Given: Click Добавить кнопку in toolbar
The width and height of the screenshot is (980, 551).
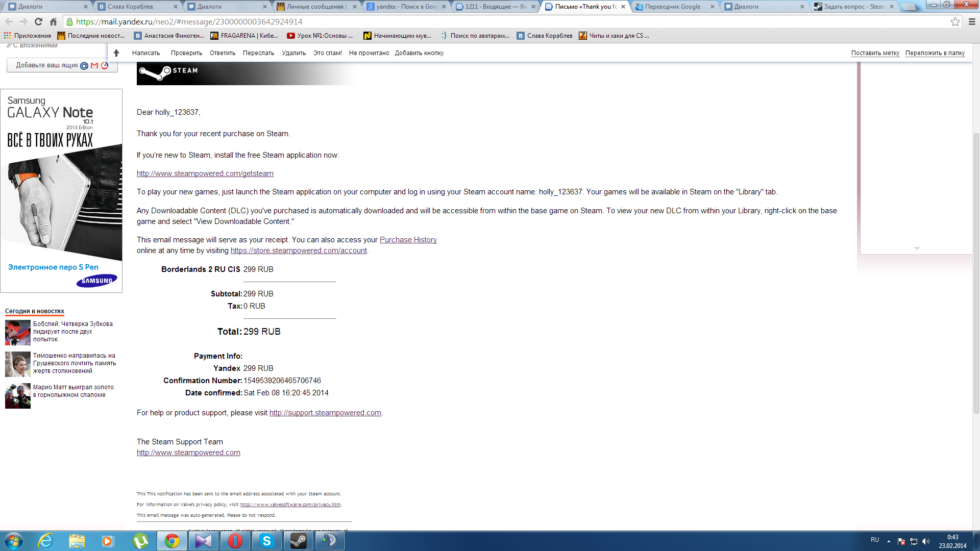Looking at the screenshot, I should pyautogui.click(x=419, y=53).
